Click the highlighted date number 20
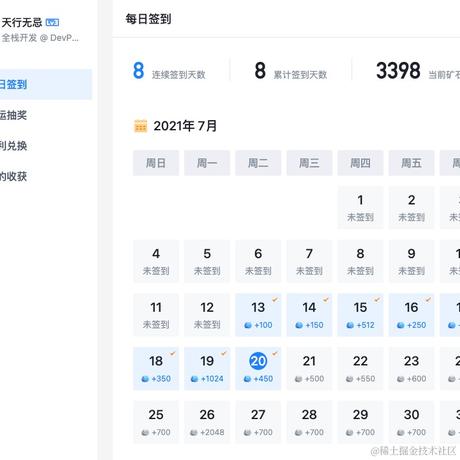This screenshot has height=460, width=460. [258, 361]
